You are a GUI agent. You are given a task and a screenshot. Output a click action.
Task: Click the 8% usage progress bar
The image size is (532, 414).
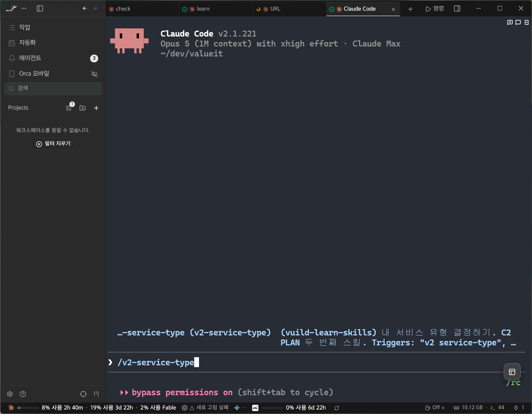tap(28, 408)
